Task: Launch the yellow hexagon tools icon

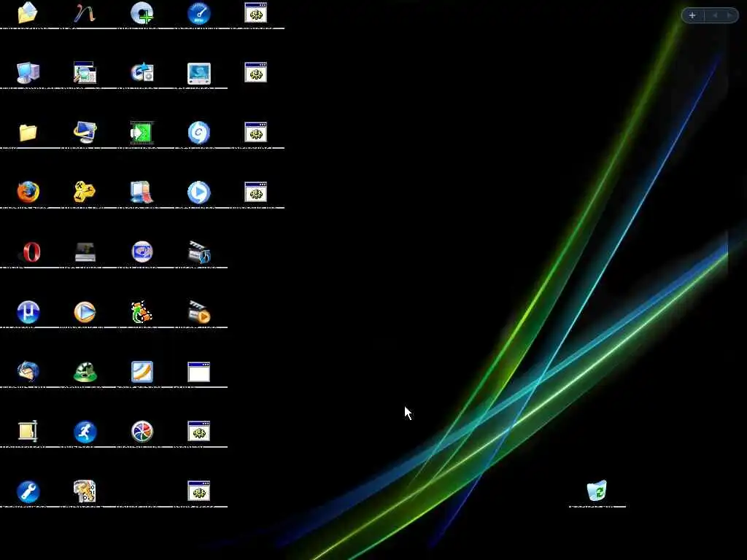Action: pos(85,192)
